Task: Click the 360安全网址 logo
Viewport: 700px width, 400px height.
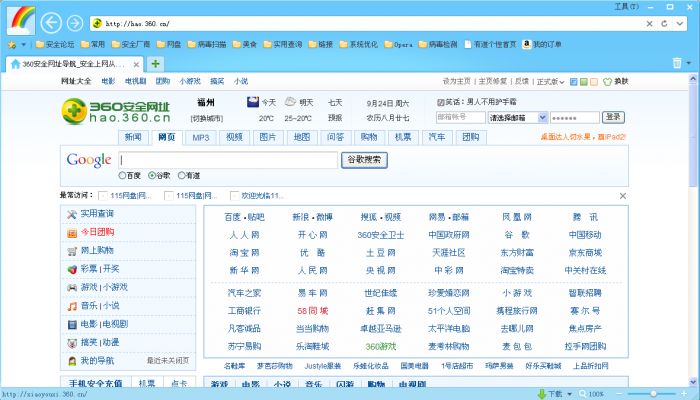Action: point(116,111)
